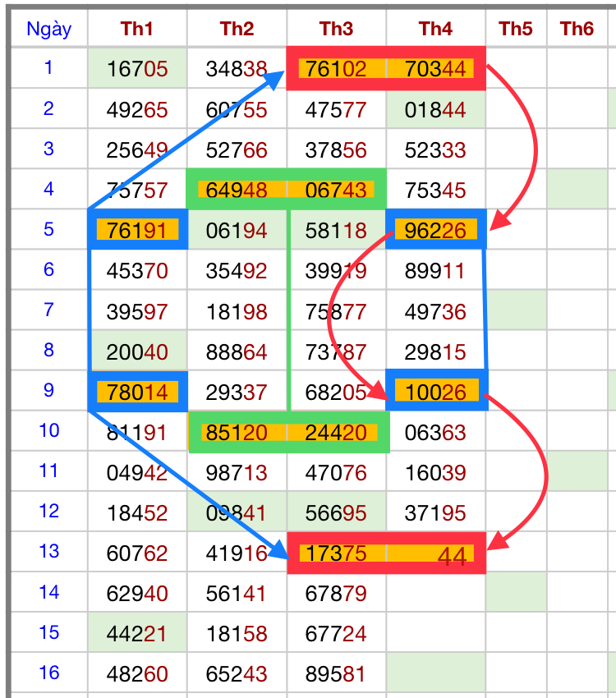The height and width of the screenshot is (698, 616).
Task: Select the blue-boxed cell 78014
Action: [x=137, y=391]
